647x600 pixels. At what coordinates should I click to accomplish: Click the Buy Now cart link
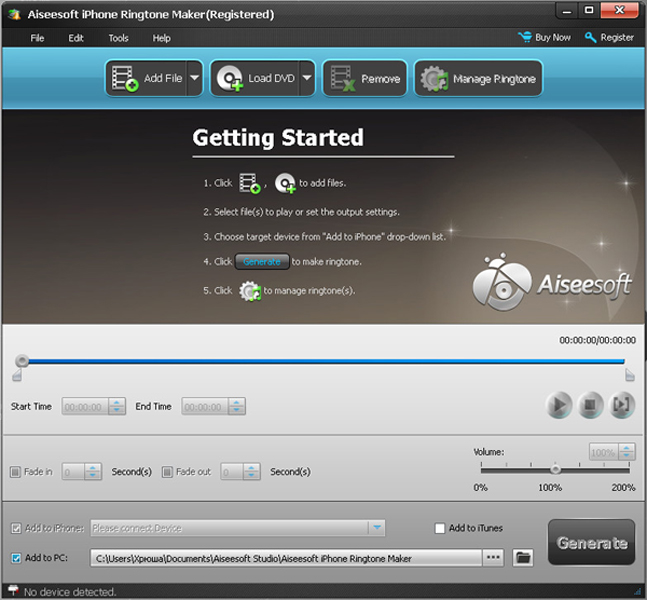[544, 38]
